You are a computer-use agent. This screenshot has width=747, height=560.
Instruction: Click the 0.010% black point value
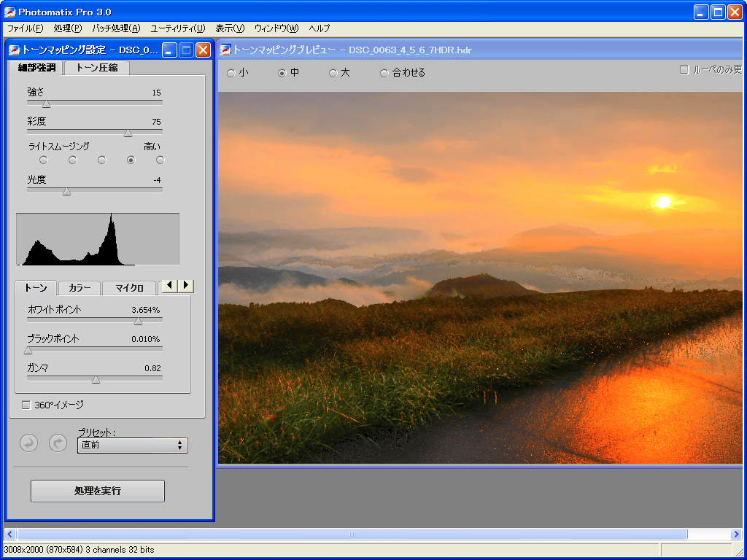pyautogui.click(x=146, y=339)
